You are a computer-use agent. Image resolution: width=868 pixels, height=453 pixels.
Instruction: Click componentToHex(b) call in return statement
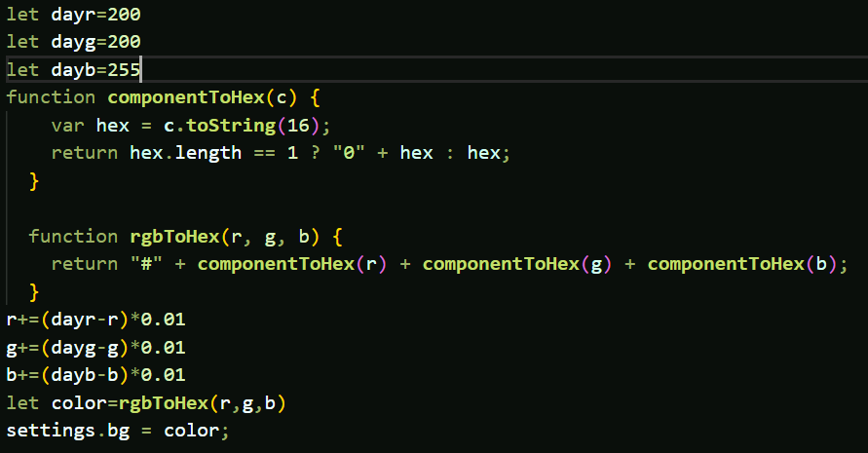742,264
